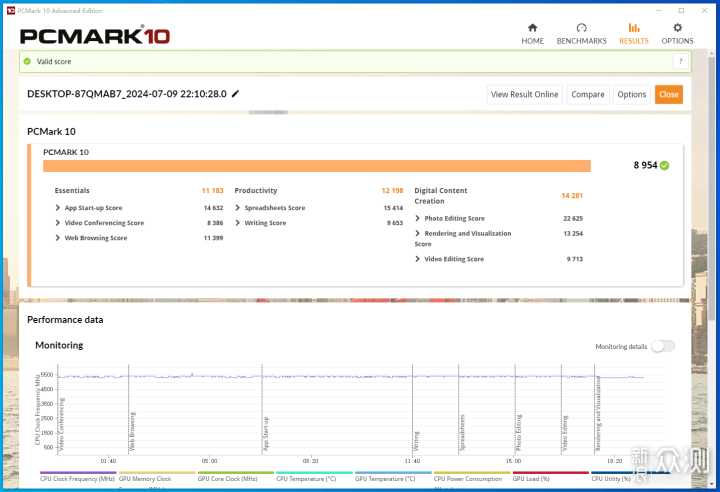This screenshot has height=492, width=720.
Task: Click the orange Close button
Action: pos(669,94)
